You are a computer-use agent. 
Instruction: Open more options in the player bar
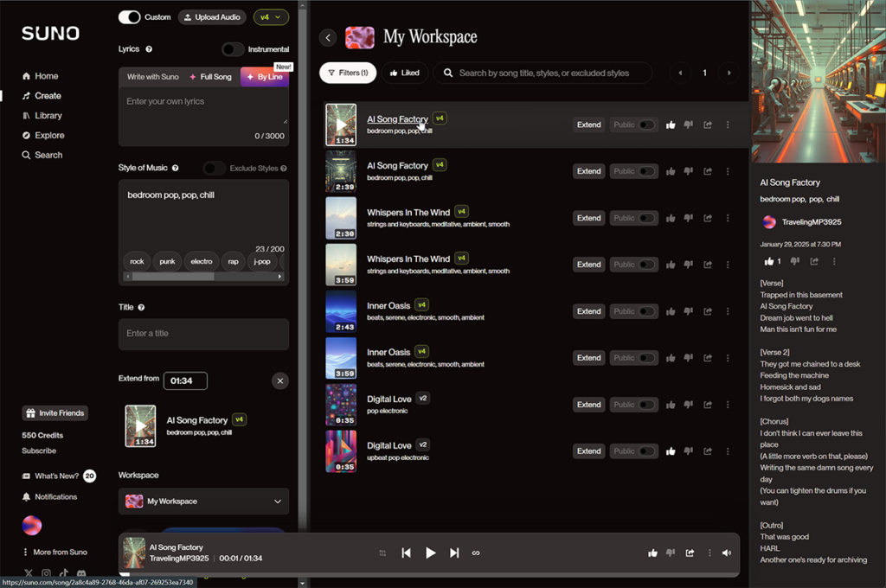click(709, 553)
